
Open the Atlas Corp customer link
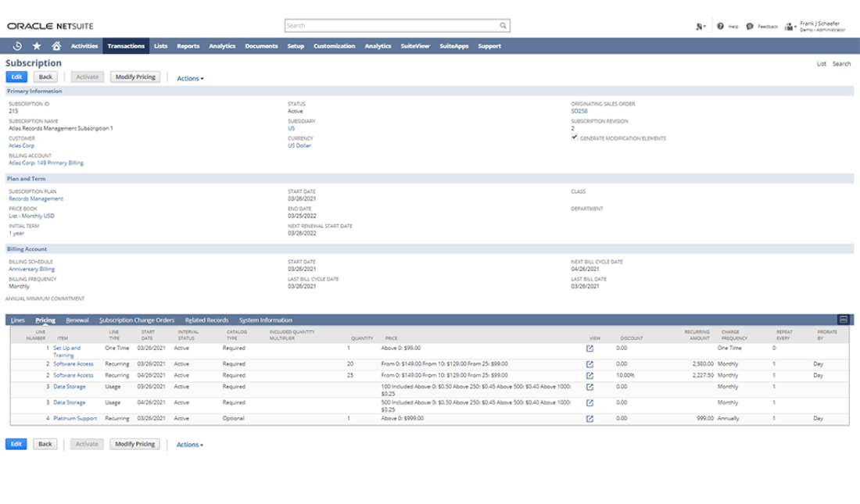21,146
